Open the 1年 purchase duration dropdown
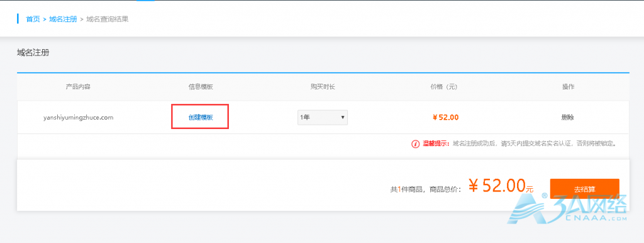Image resolution: width=644 pixels, height=243 pixels. (x=323, y=117)
